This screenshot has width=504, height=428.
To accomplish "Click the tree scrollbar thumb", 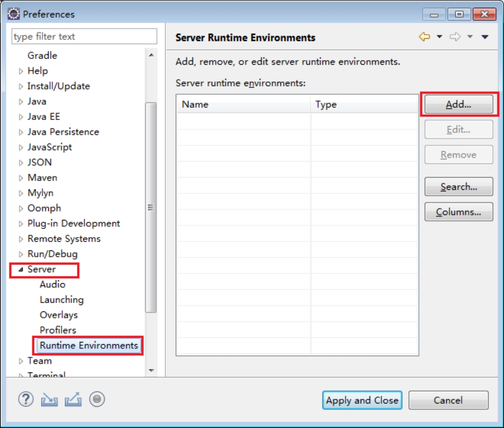I will (151, 208).
